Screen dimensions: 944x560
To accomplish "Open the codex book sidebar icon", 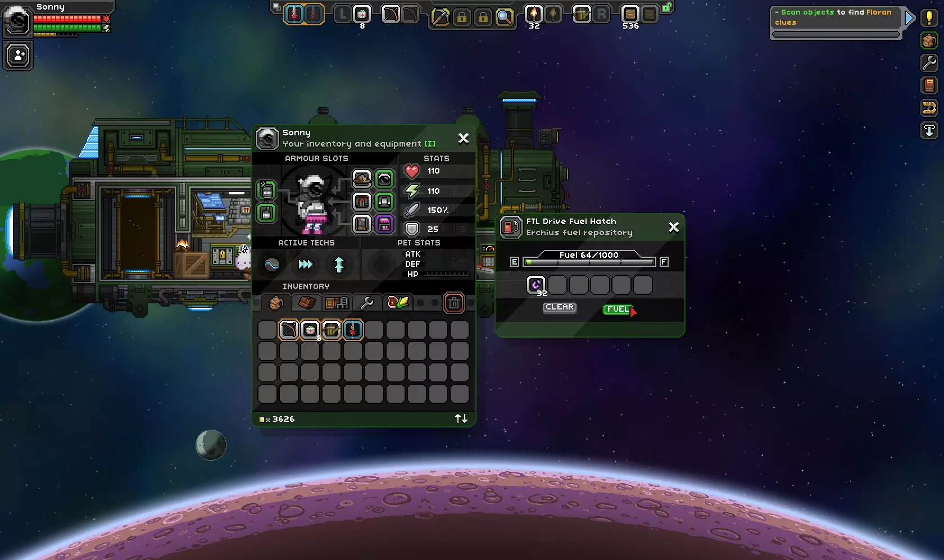I will 929,85.
